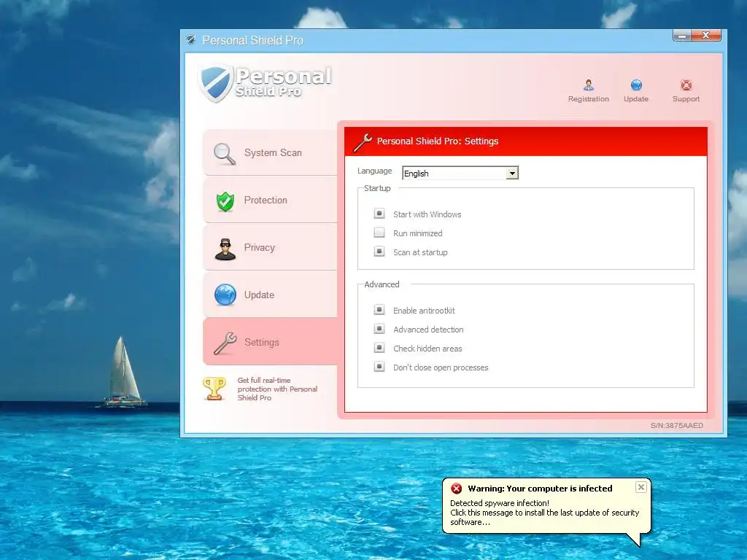Screen dimensions: 747x560
Task: Click the sidebar Update globe icon
Action: click(x=225, y=295)
